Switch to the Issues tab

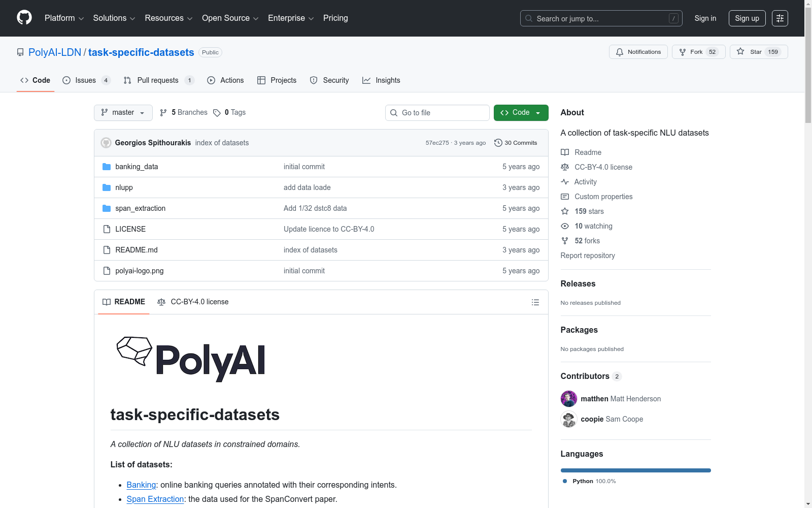[86, 80]
